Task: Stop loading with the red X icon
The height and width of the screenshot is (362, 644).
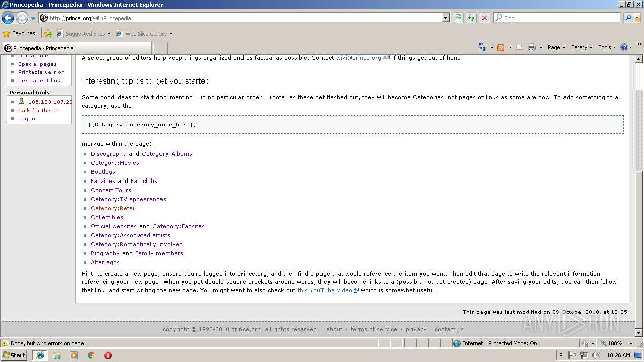Action: coord(484,18)
